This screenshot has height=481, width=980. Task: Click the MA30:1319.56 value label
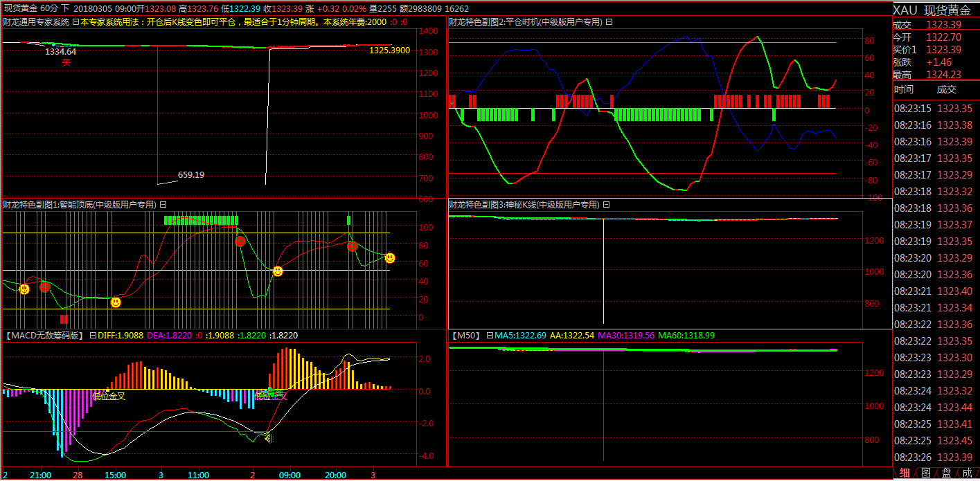pos(626,336)
